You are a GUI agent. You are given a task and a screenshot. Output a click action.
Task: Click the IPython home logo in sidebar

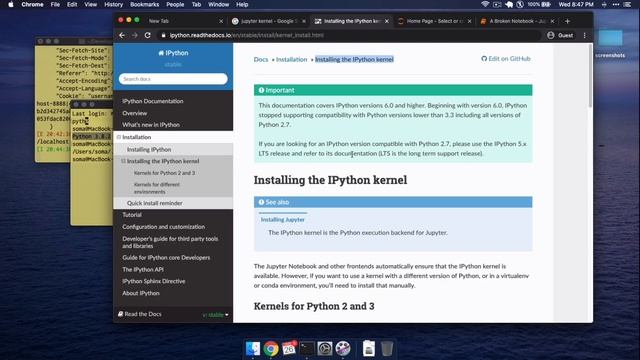[x=173, y=53]
